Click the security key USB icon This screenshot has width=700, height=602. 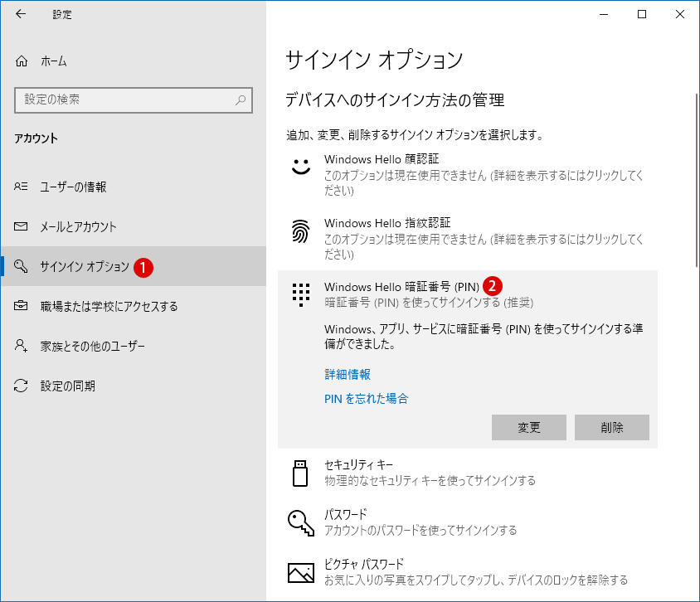point(300,473)
